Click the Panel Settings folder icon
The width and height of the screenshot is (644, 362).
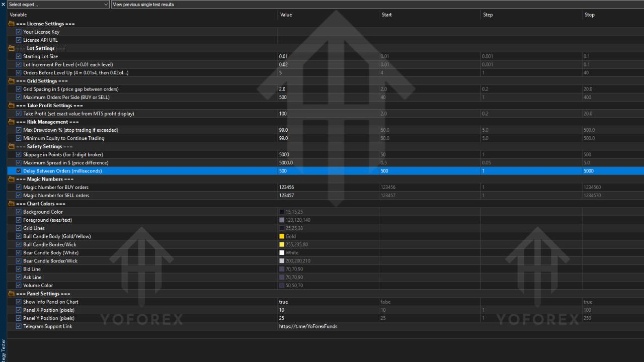coord(12,294)
